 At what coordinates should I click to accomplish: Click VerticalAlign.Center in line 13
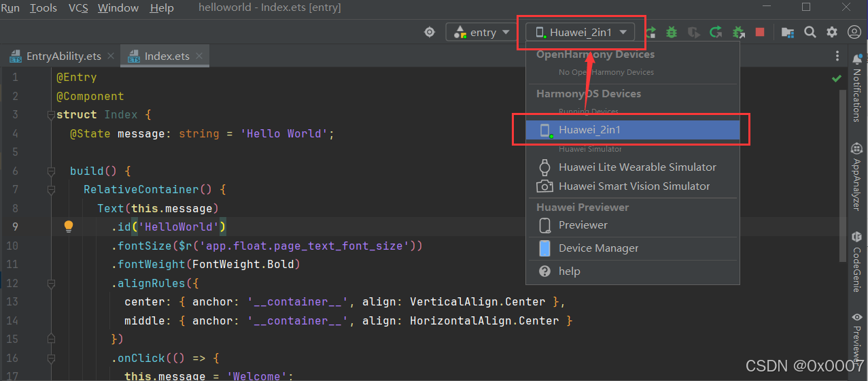coord(477,301)
